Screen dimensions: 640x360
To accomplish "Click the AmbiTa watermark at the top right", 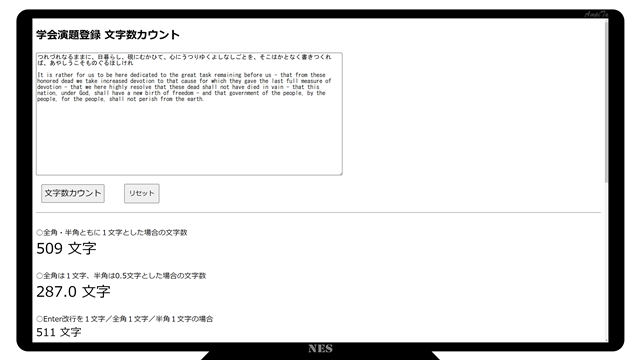I will point(596,14).
